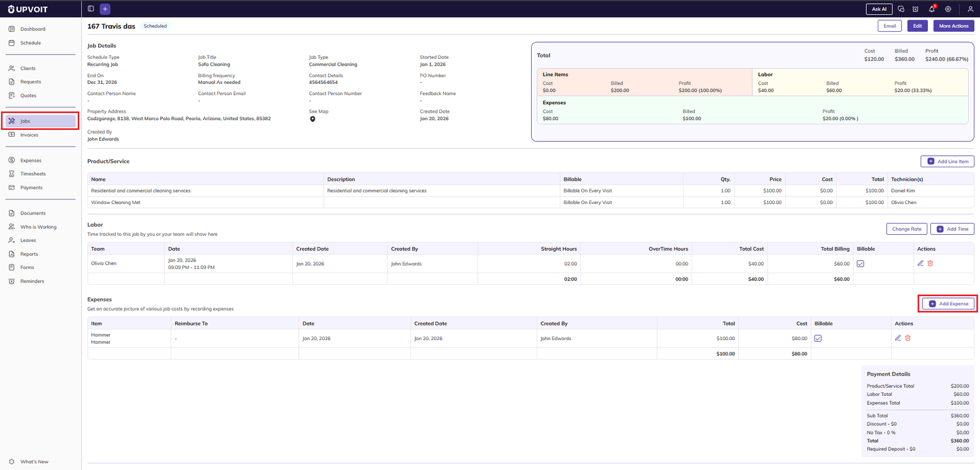Image resolution: width=980 pixels, height=470 pixels.
Task: Click the Ask AI button
Action: pyautogui.click(x=878, y=9)
